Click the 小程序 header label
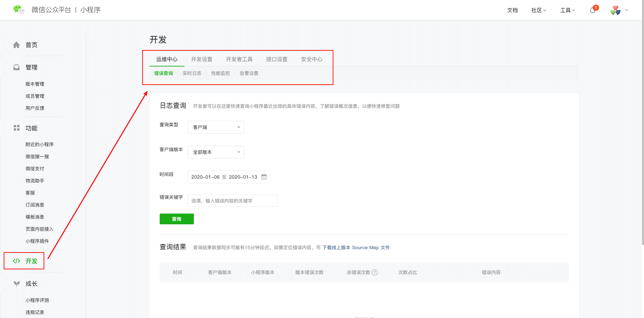644x318 pixels. (x=91, y=10)
